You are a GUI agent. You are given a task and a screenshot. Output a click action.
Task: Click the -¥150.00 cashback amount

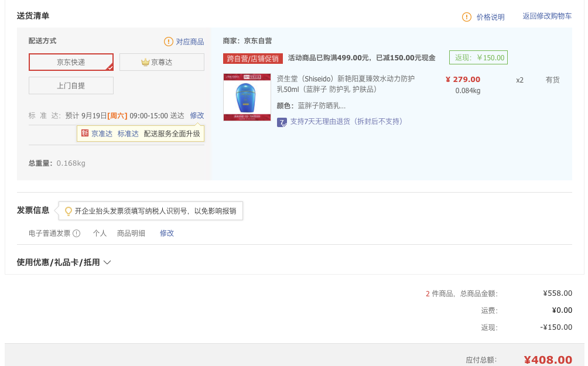click(556, 327)
